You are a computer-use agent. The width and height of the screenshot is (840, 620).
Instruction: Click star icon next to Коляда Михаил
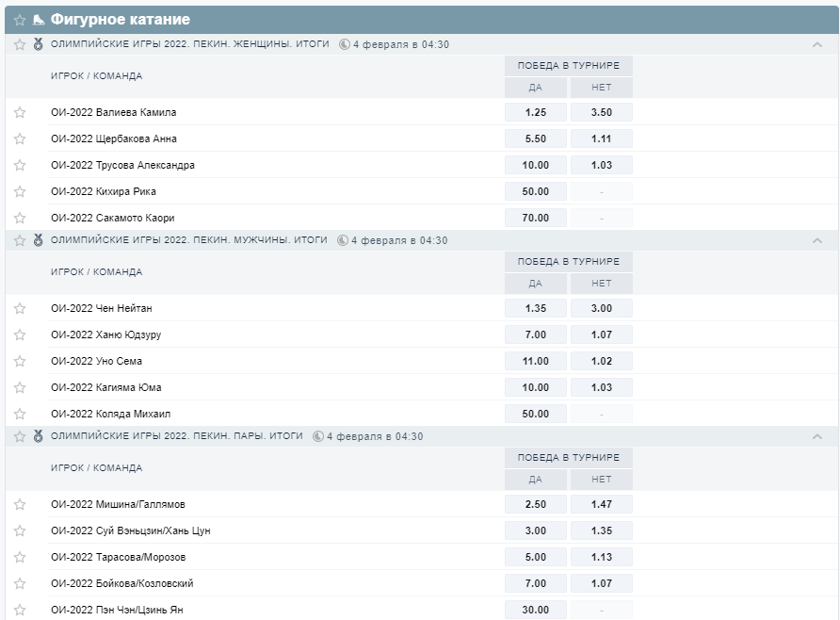click(20, 414)
